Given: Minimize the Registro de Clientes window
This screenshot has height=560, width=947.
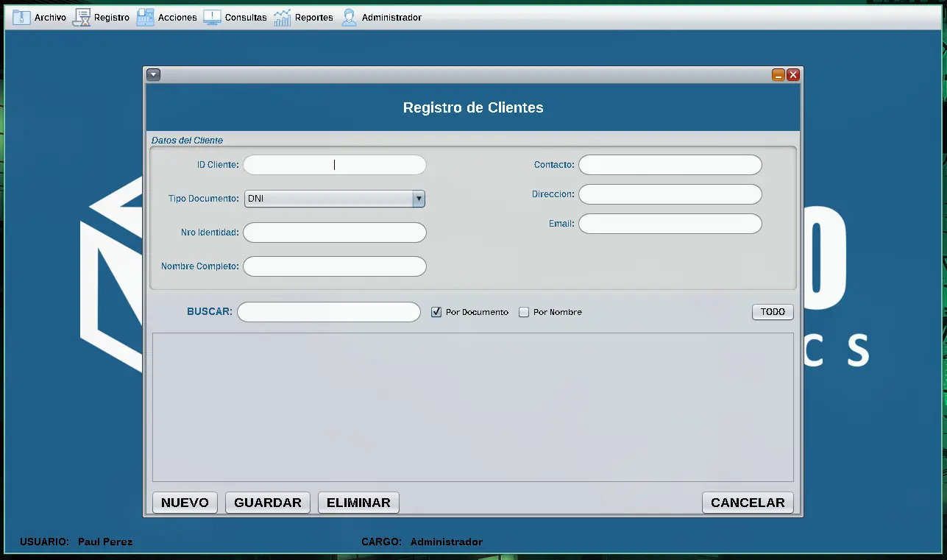Looking at the screenshot, I should 778,74.
